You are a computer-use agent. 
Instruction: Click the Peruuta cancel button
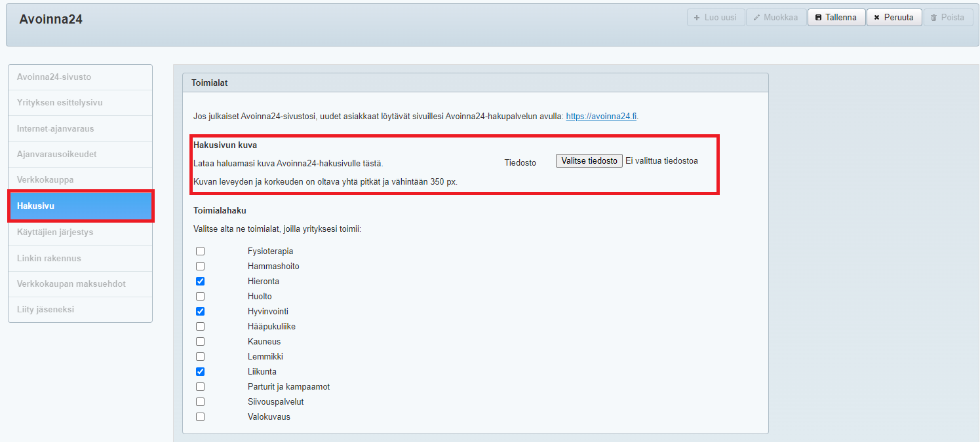[x=893, y=18]
